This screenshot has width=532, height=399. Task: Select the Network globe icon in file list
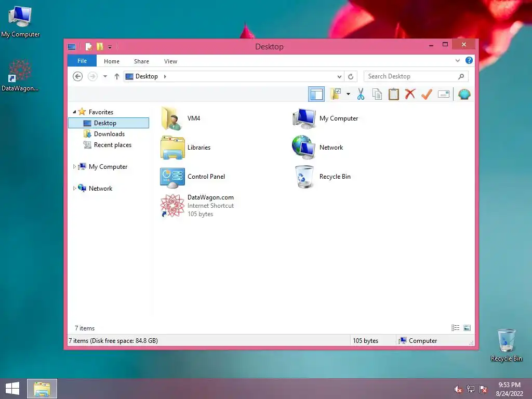[303, 147]
